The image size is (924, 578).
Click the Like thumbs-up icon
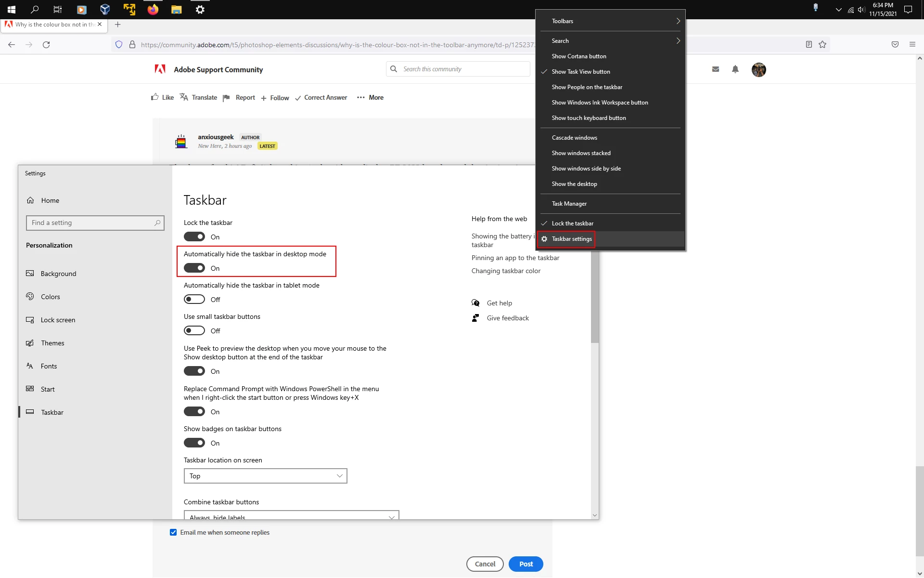click(x=155, y=97)
